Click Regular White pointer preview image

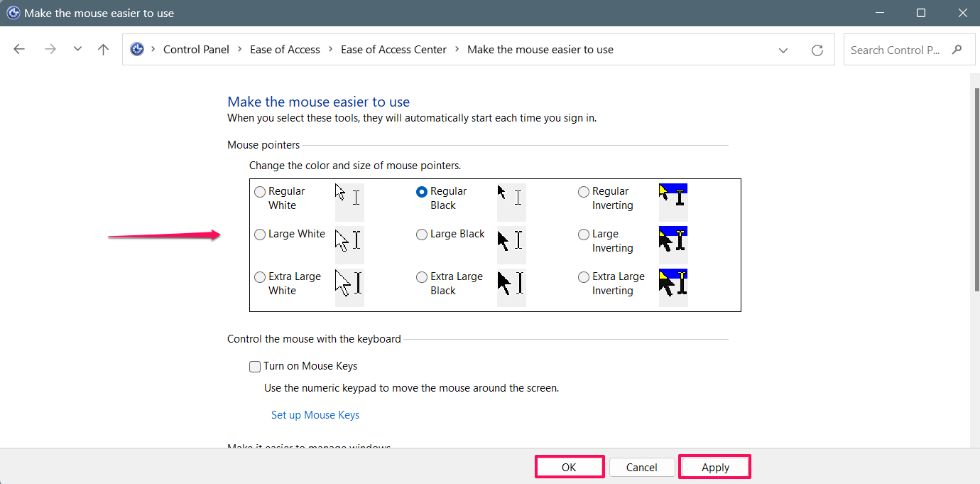pyautogui.click(x=349, y=202)
